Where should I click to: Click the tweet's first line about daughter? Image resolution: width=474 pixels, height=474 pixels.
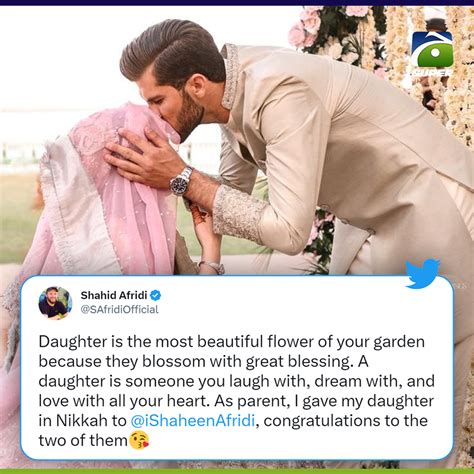pos(232,342)
